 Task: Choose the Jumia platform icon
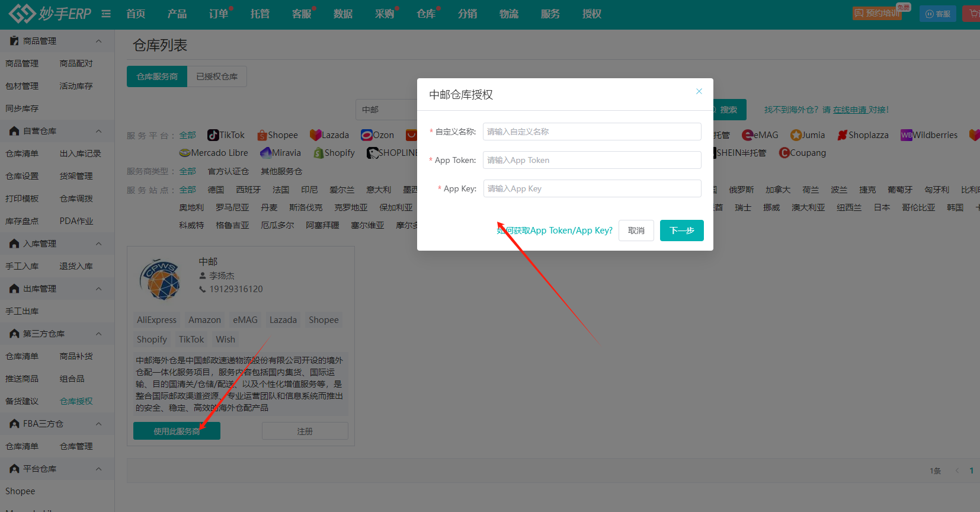tap(796, 135)
